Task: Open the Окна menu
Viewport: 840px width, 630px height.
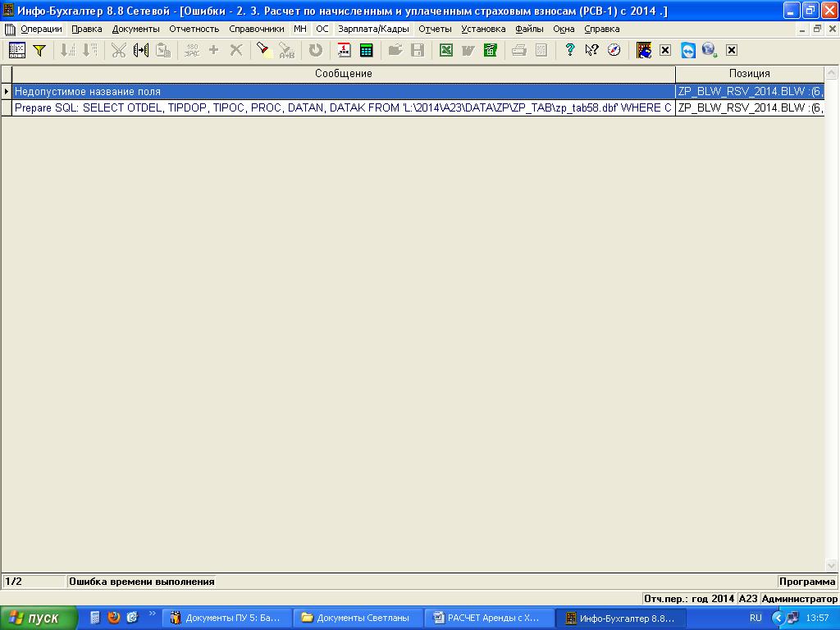Action: (x=564, y=29)
